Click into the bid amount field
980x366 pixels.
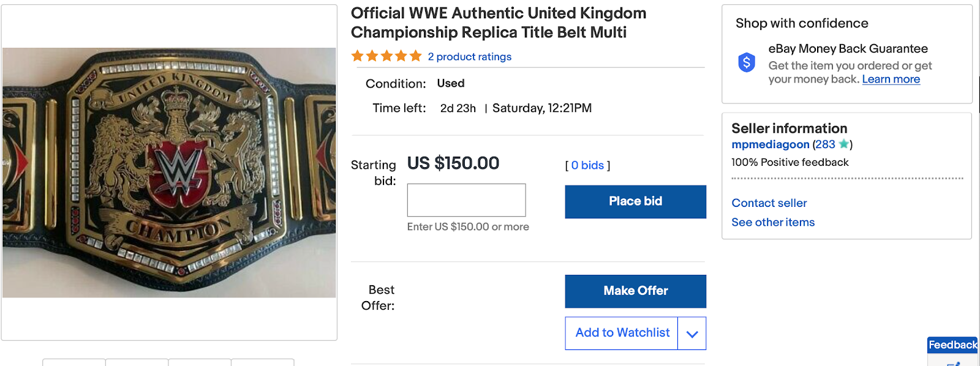(466, 200)
